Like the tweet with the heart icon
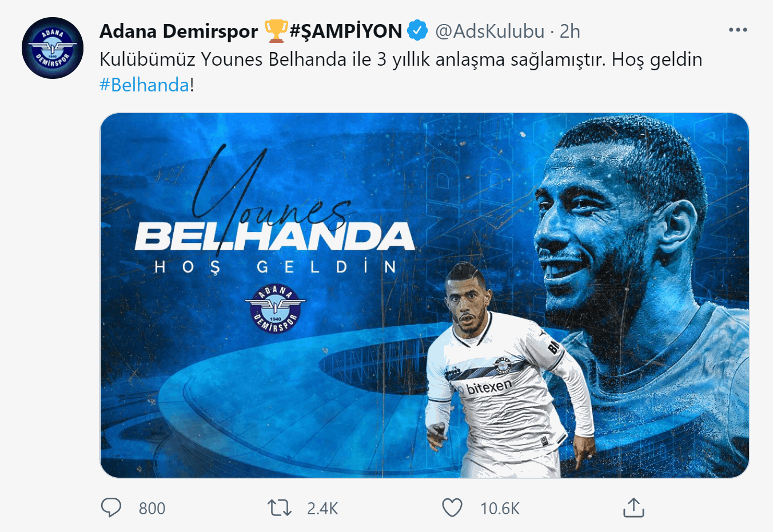This screenshot has width=773, height=532. tap(452, 507)
